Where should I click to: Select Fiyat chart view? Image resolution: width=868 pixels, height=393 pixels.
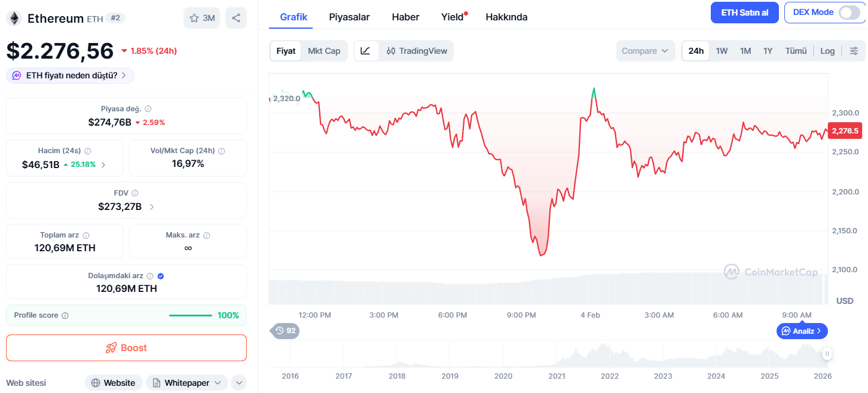(286, 51)
